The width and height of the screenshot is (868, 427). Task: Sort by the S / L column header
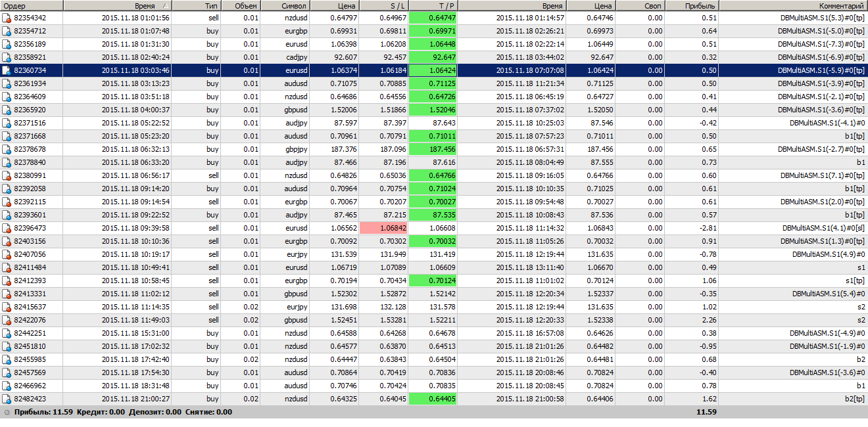[384, 5]
